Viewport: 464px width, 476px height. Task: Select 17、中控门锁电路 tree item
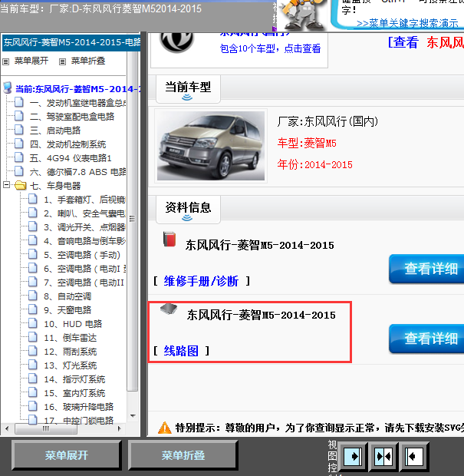79,420
